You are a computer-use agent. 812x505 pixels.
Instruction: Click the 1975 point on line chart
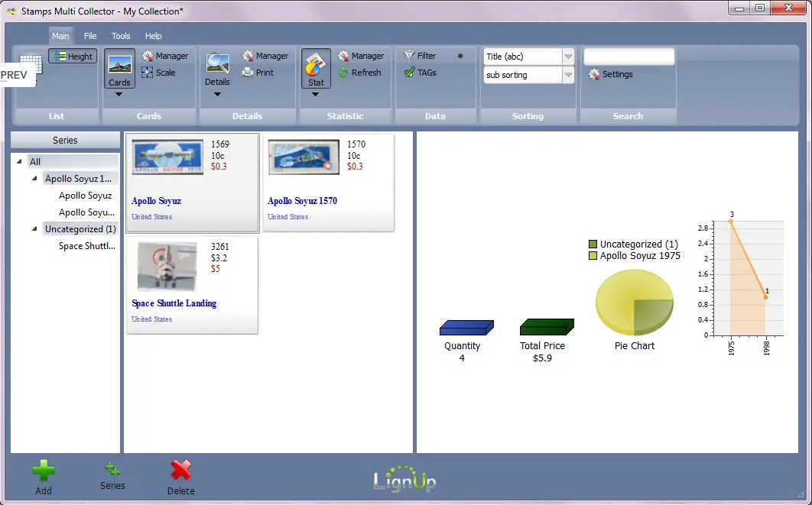pos(731,221)
